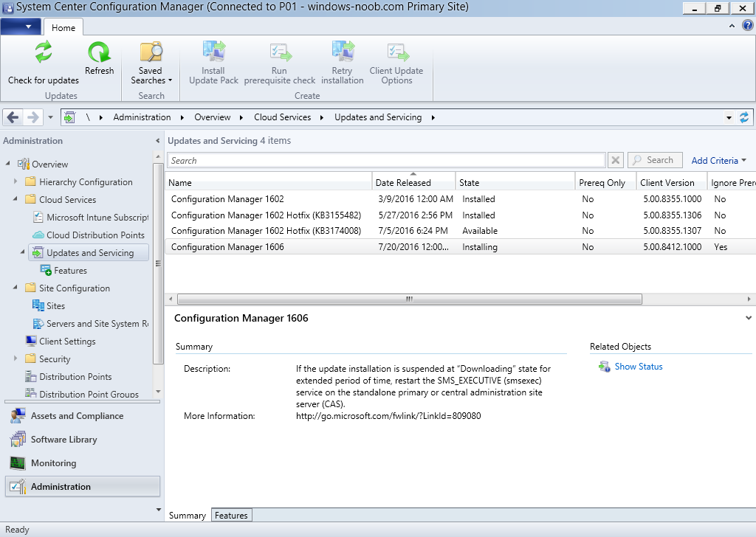This screenshot has height=537, width=756.
Task: Open the recent pages dropdown arrow
Action: (50, 117)
